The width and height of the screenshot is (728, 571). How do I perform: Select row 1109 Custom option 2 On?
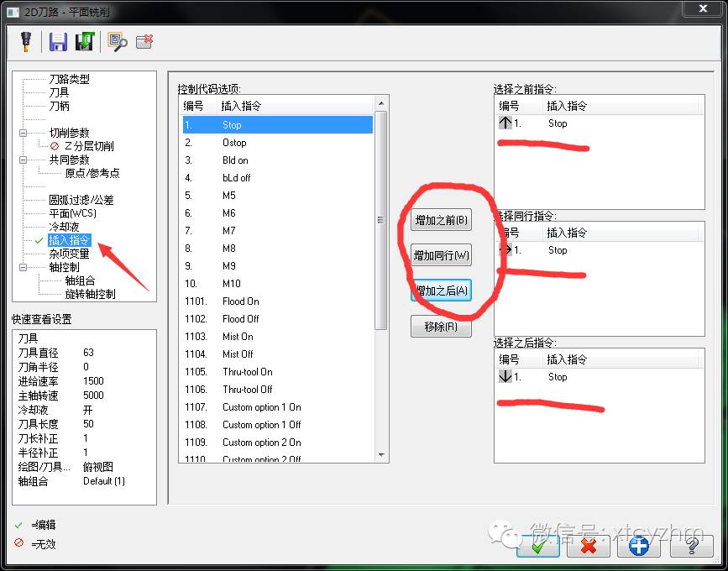pyautogui.click(x=278, y=443)
